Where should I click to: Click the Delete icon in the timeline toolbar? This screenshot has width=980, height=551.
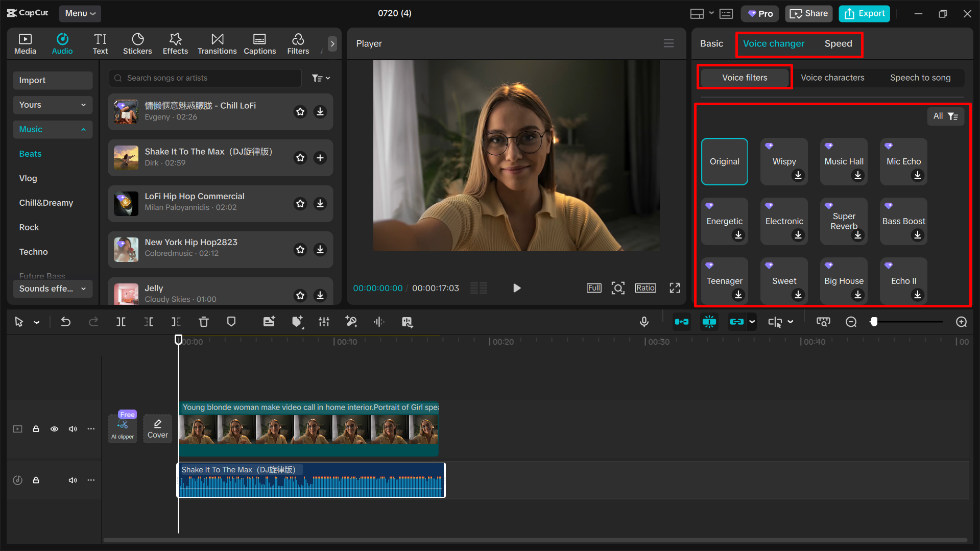pyautogui.click(x=204, y=322)
